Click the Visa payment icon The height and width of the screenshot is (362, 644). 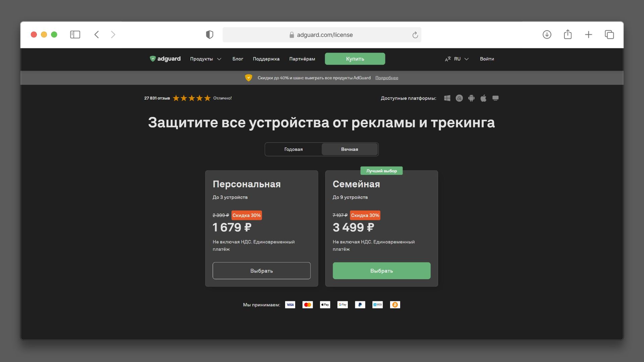(x=290, y=305)
